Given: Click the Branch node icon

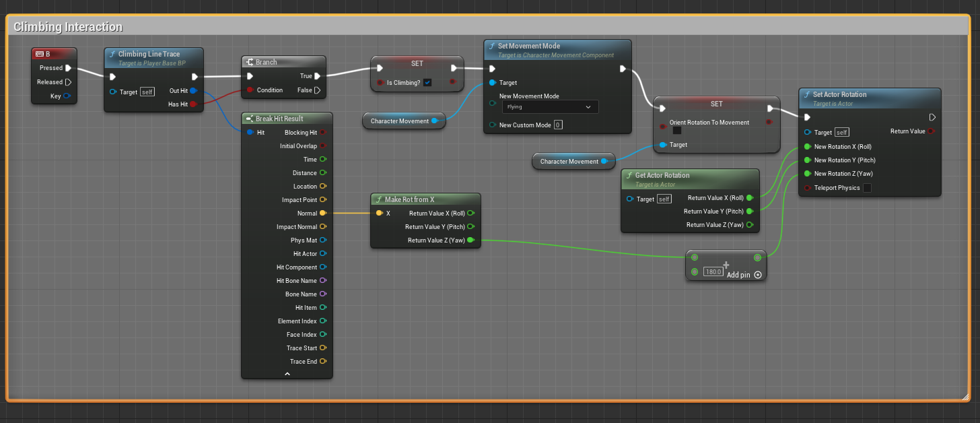Looking at the screenshot, I should tap(249, 62).
